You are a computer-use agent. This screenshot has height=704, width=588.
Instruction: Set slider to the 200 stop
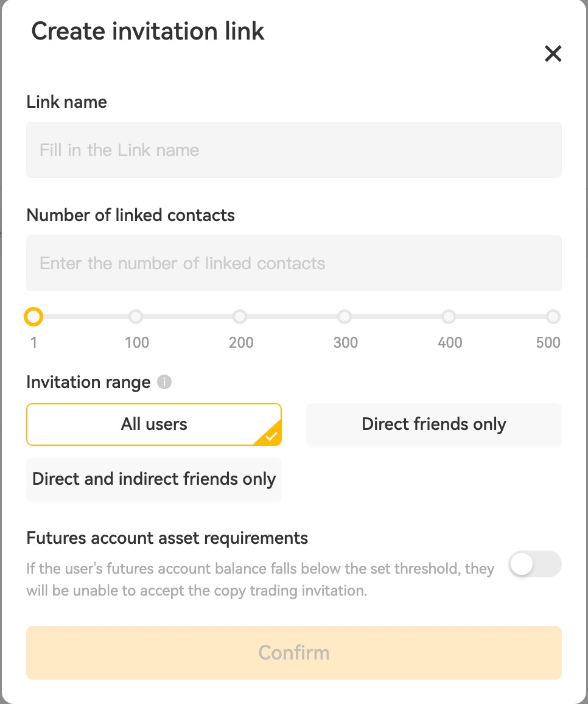(240, 317)
